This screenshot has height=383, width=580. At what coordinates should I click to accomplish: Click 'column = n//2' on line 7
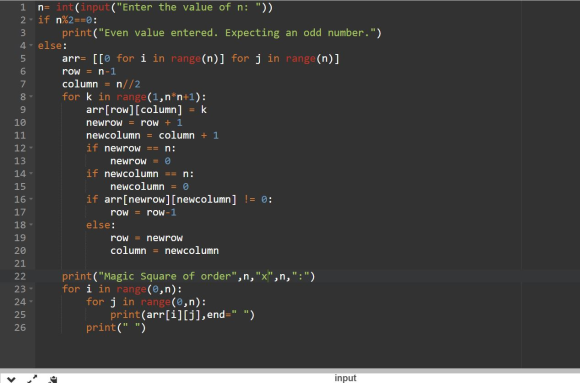[x=101, y=84]
